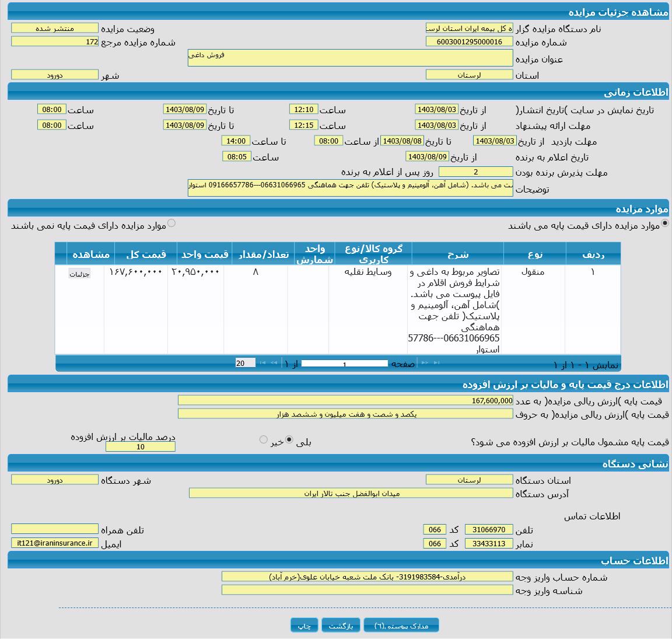This screenshot has width=672, height=639.
Task: Click the 'عنوان مزایده' text area
Action: (x=350, y=57)
